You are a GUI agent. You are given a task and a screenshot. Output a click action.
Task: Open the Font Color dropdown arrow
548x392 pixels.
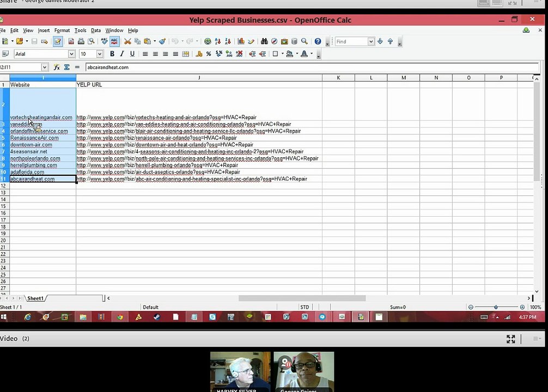(312, 54)
